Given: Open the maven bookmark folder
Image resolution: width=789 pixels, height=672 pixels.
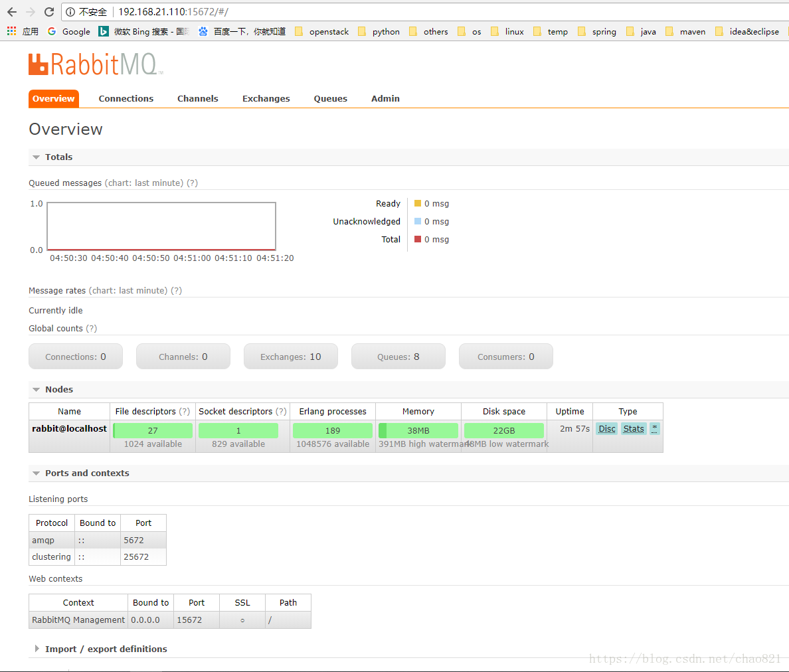Looking at the screenshot, I should tap(685, 31).
